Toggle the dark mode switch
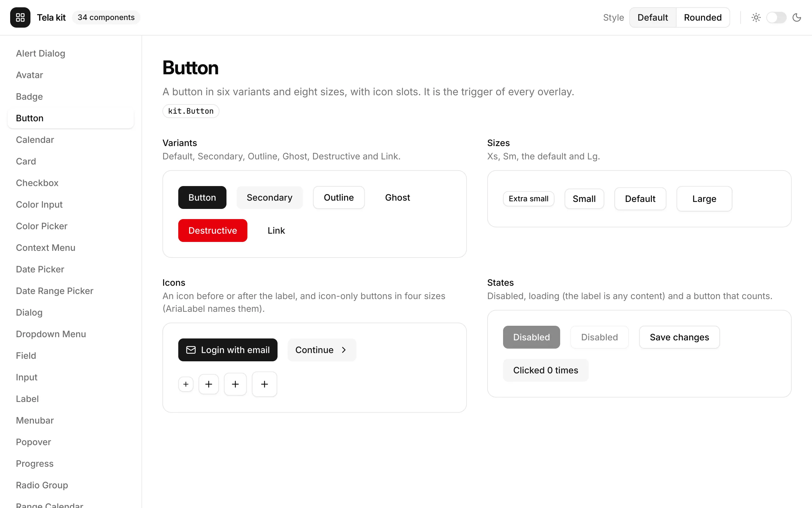812x508 pixels. pyautogui.click(x=776, y=17)
